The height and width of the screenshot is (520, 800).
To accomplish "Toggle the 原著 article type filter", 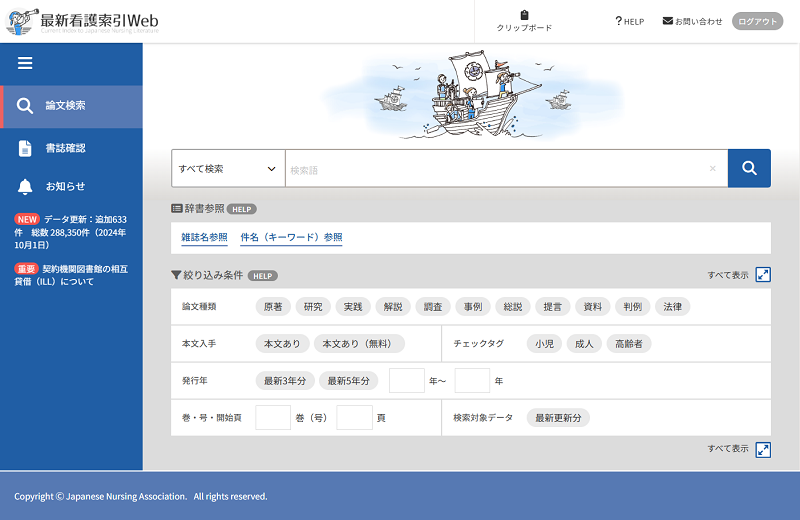I will pyautogui.click(x=273, y=307).
